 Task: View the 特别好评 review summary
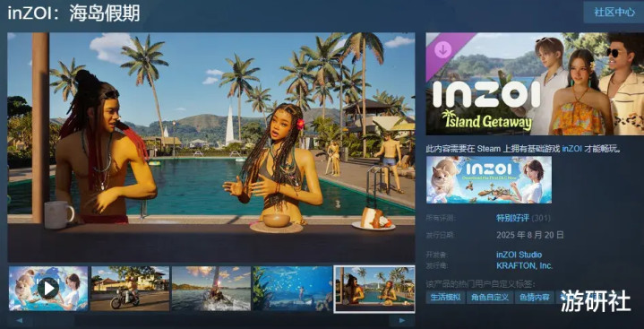(512, 218)
